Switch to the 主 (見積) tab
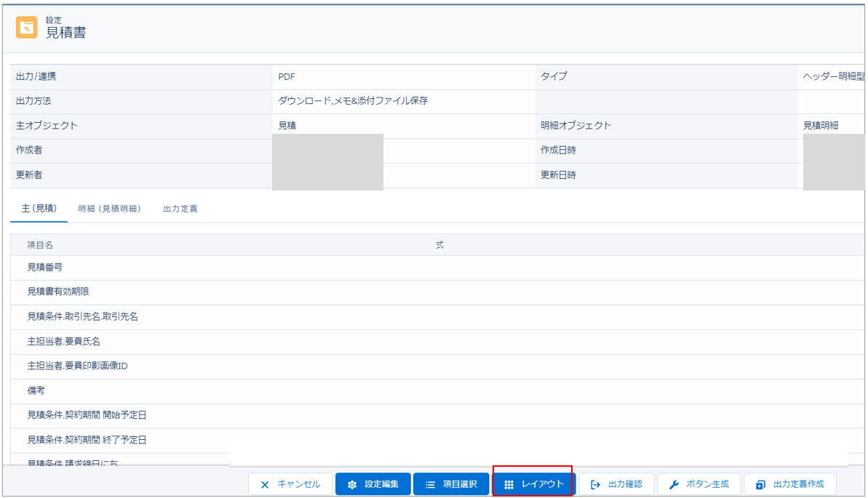 39,209
